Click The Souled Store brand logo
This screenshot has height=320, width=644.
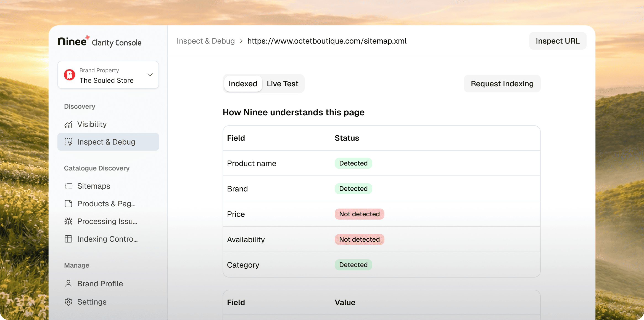[70, 75]
